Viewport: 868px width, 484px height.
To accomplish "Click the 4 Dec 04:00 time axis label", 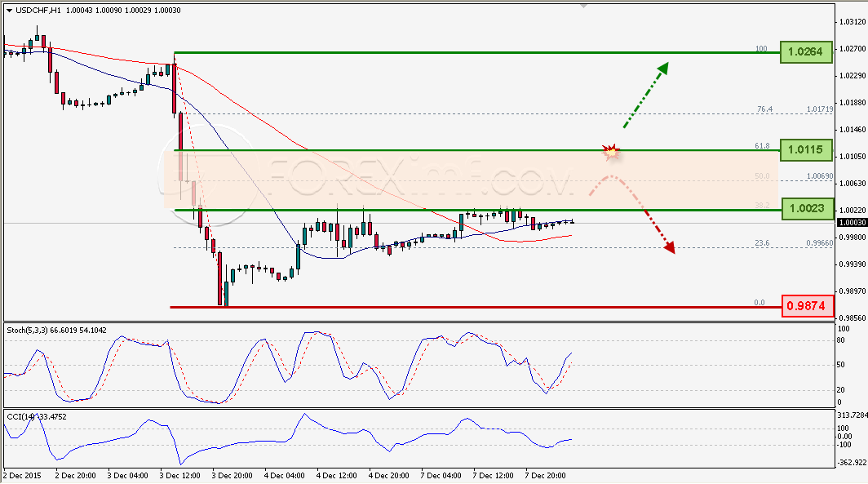I will (285, 476).
